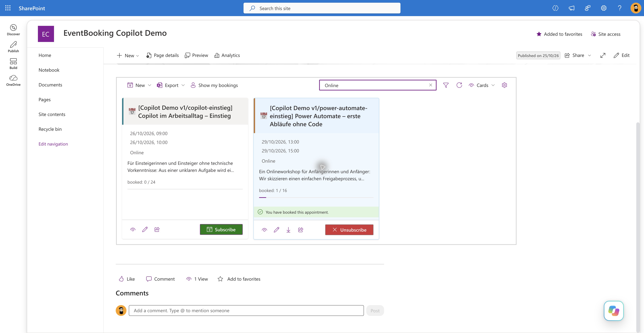The width and height of the screenshot is (644, 333).
Task: Open Recycle bin in navigation
Action: (x=50, y=129)
